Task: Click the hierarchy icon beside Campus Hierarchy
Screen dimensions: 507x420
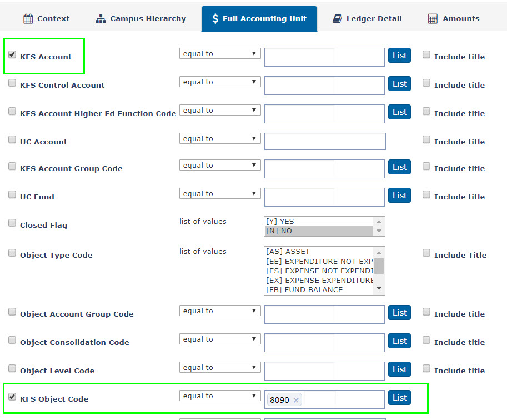Action: (101, 19)
